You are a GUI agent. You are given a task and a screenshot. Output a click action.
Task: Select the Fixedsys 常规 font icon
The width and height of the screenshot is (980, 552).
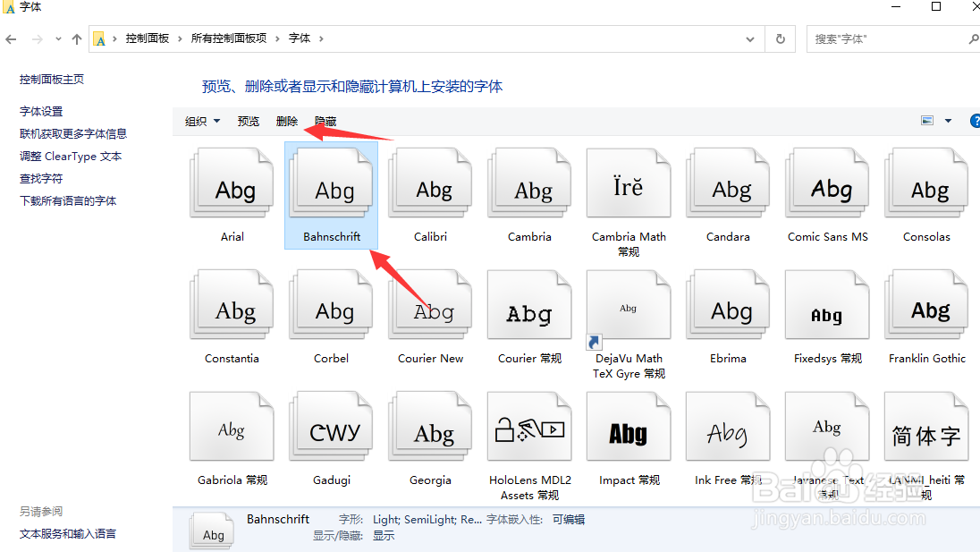[827, 304]
